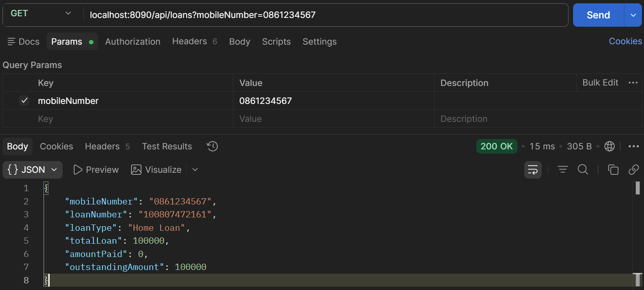This screenshot has width=644, height=290.
Task: Click the 200 OK status badge
Action: pyautogui.click(x=497, y=146)
